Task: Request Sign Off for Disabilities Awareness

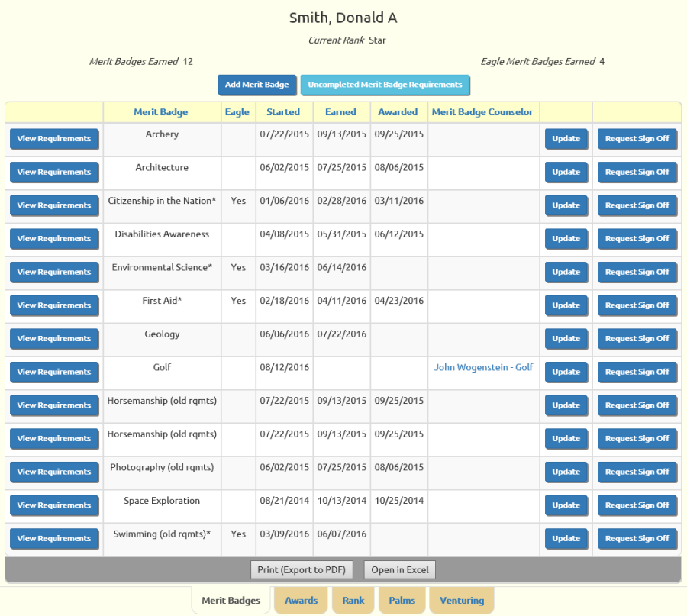Action: [x=637, y=239]
